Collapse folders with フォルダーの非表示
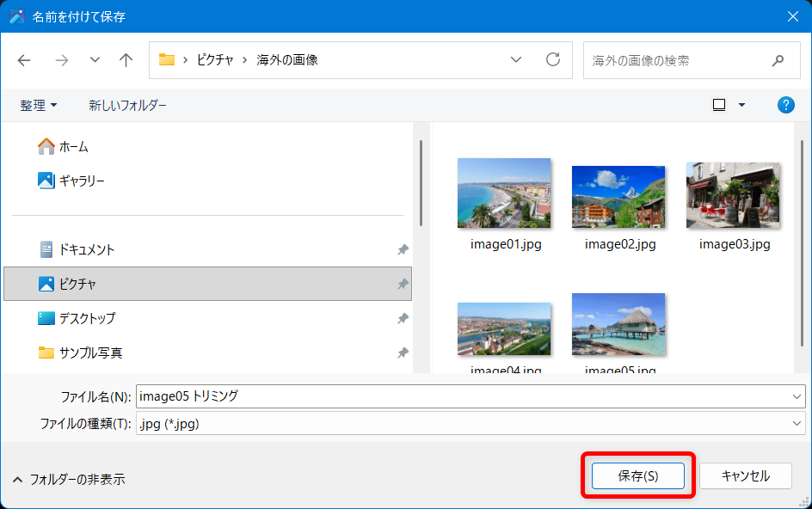812x509 pixels. pos(69,480)
